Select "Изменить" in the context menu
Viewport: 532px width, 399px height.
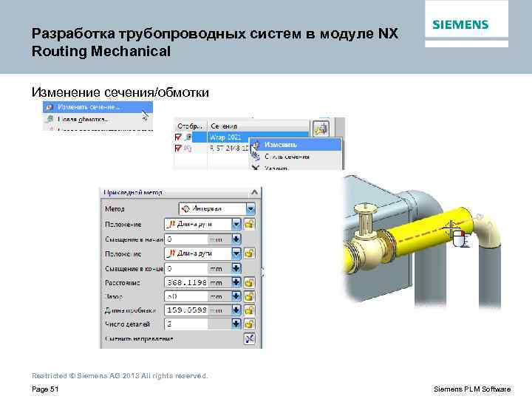295,145
